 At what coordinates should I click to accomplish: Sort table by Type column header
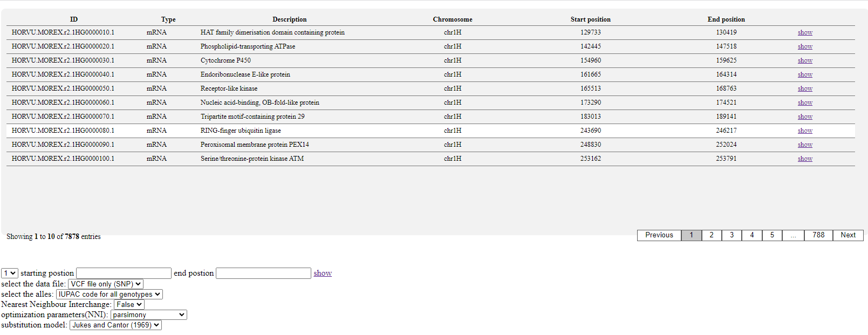[x=168, y=19]
